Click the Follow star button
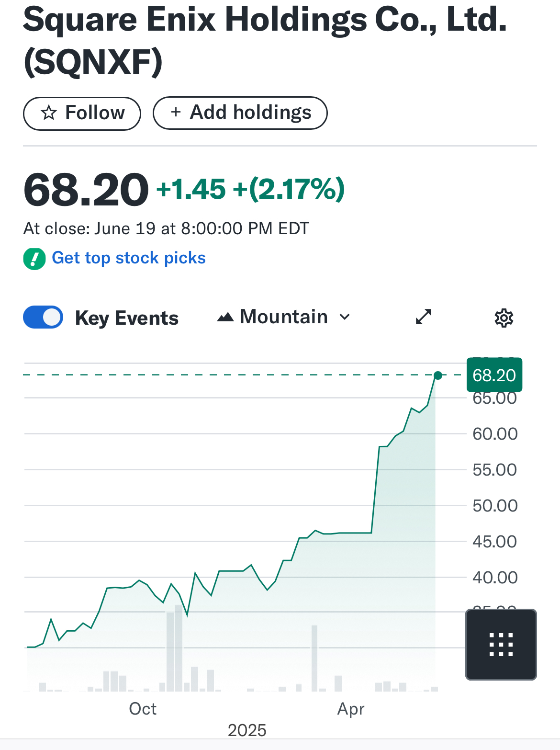This screenshot has height=750, width=560. pos(82,114)
